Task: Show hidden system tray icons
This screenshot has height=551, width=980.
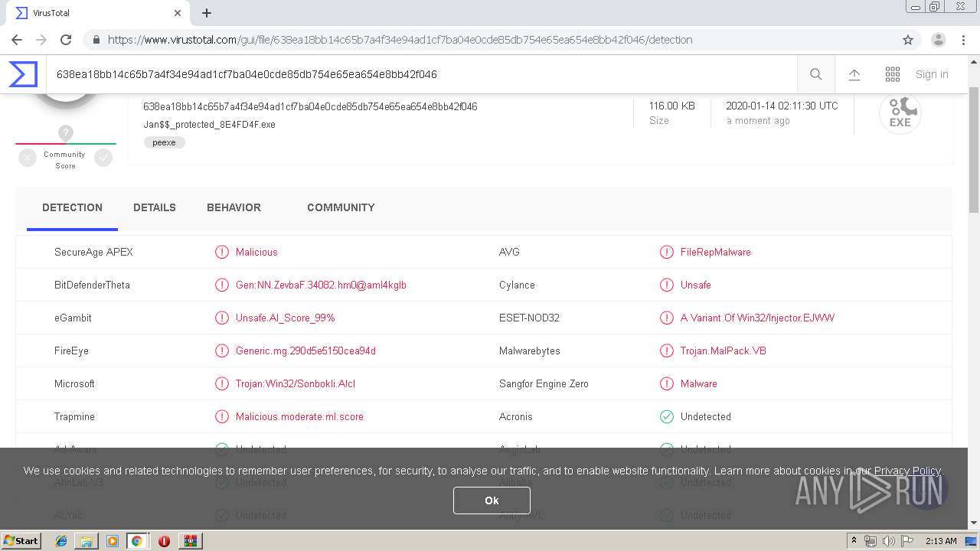Action: click(854, 541)
